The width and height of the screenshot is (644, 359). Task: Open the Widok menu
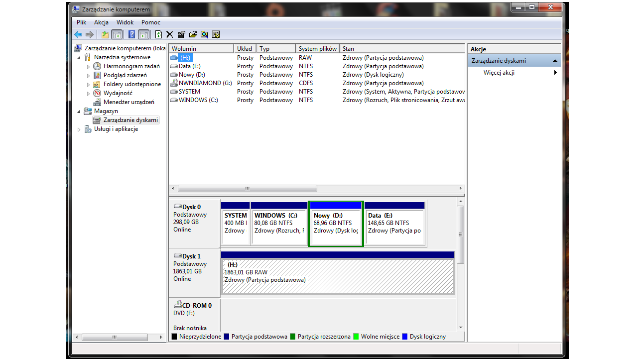click(x=125, y=22)
